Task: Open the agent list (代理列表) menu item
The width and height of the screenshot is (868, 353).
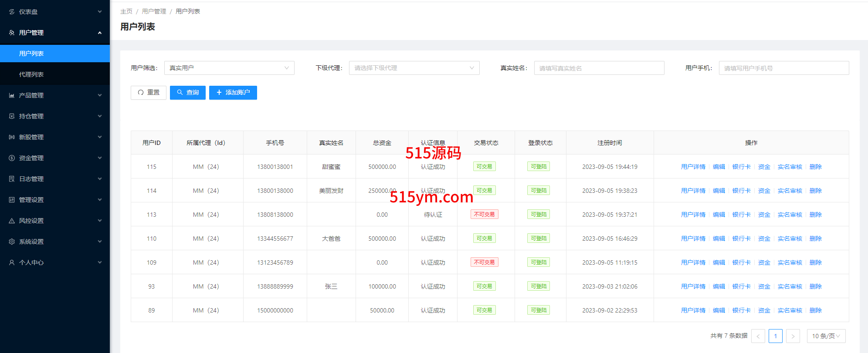Action: pyautogui.click(x=31, y=74)
